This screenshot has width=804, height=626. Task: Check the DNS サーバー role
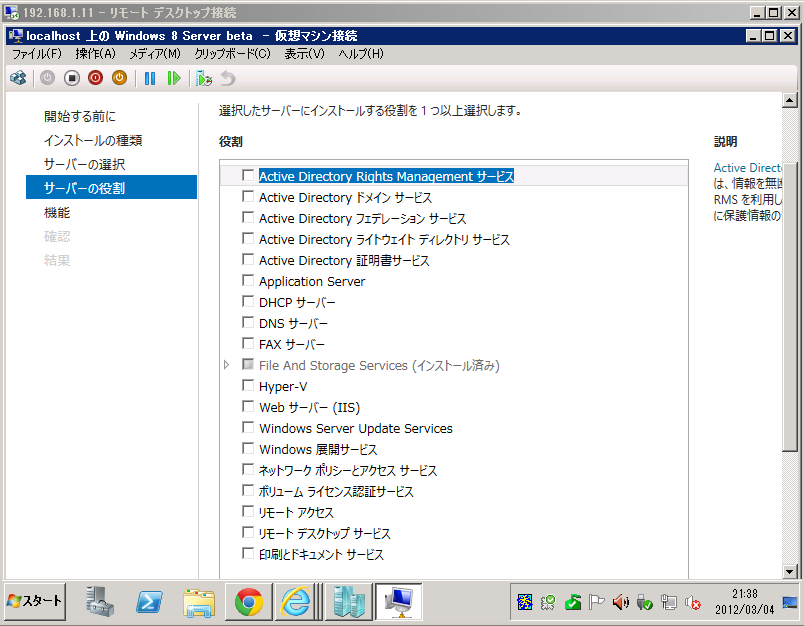click(x=248, y=323)
